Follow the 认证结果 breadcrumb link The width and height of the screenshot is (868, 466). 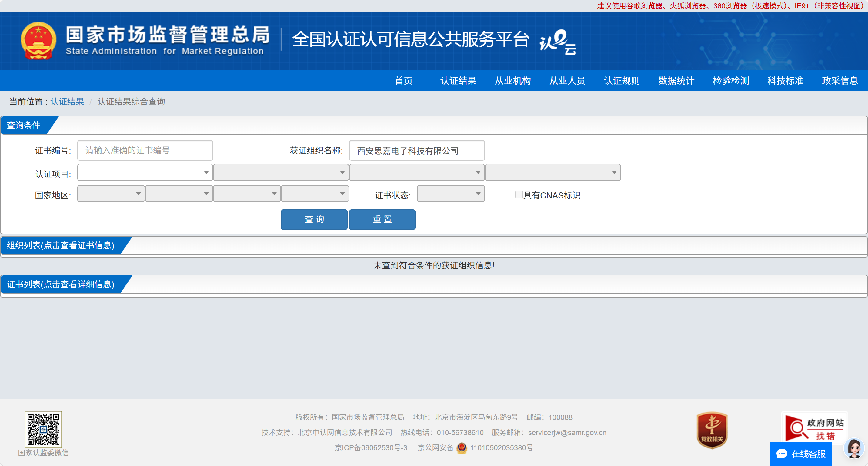67,102
